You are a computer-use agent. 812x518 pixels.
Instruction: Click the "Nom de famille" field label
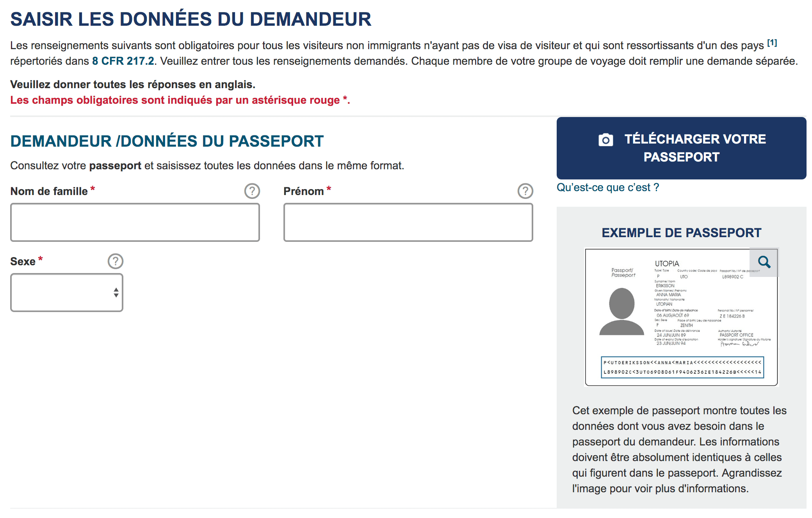point(49,191)
